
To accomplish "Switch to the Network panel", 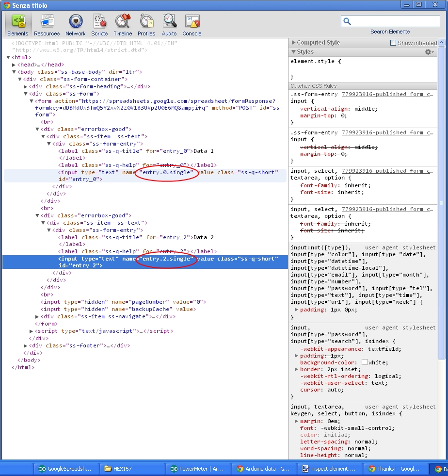I will point(75,25).
